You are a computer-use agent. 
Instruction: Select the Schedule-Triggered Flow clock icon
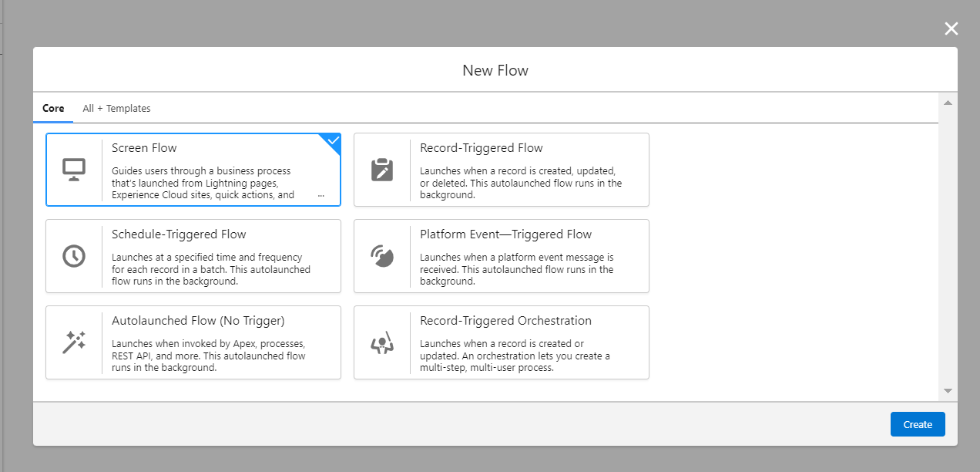coord(74,255)
